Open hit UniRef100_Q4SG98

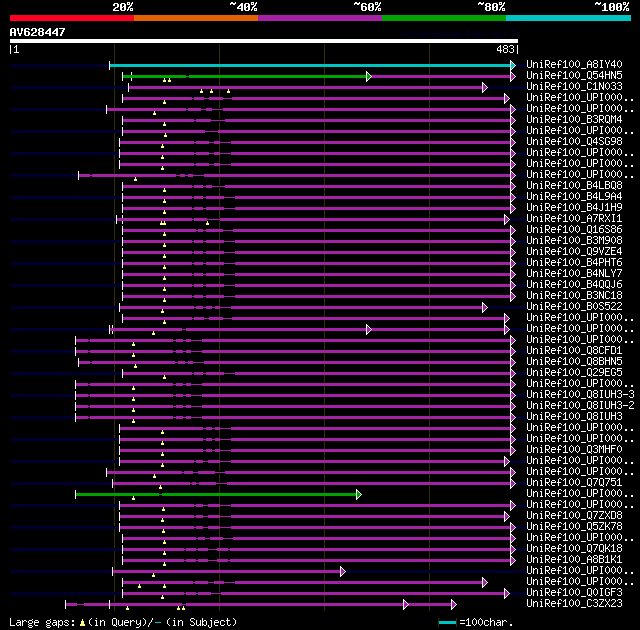574,142
